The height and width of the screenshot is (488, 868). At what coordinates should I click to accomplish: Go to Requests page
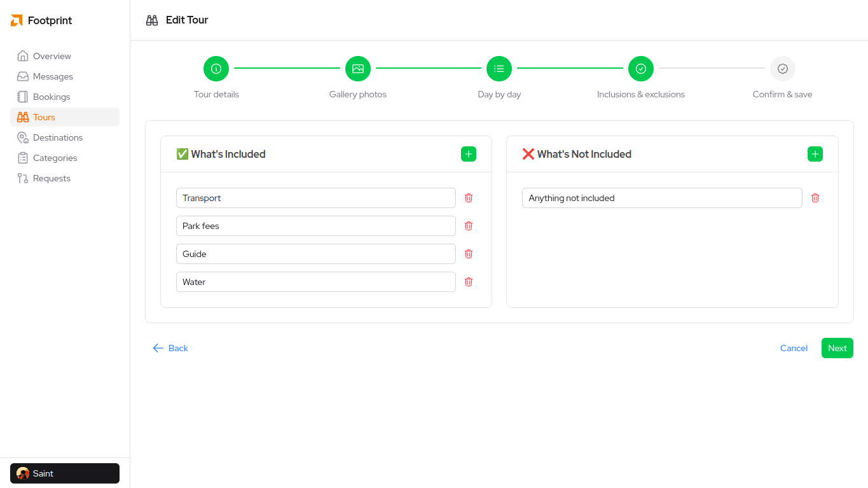click(x=65, y=178)
